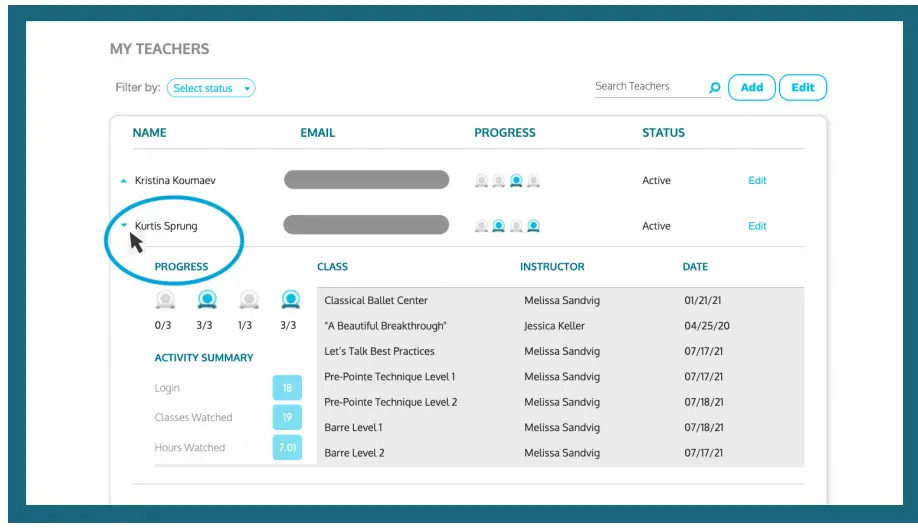Select the "A Beautiful Breakthrough" class
918x528 pixels.
pos(385,326)
